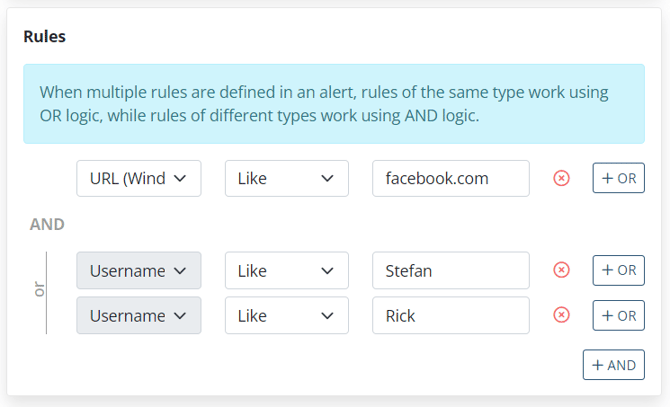The image size is (670, 407).
Task: Click the Rules section heading
Action: [x=45, y=37]
